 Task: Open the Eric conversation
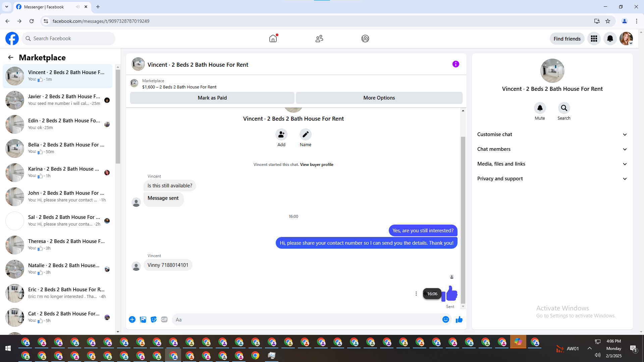pos(58,293)
